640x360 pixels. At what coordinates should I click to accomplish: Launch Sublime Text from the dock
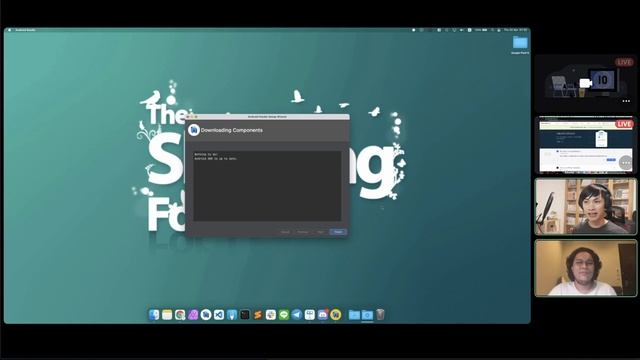[258, 315]
